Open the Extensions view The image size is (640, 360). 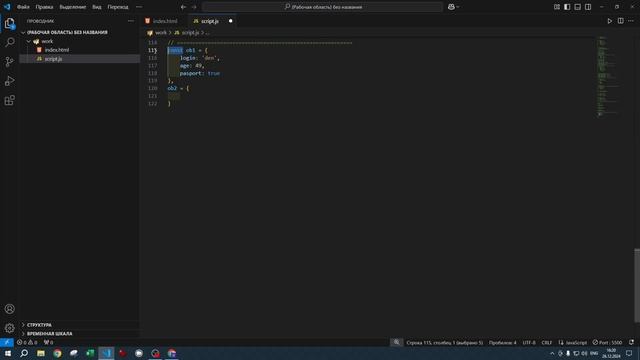9,100
